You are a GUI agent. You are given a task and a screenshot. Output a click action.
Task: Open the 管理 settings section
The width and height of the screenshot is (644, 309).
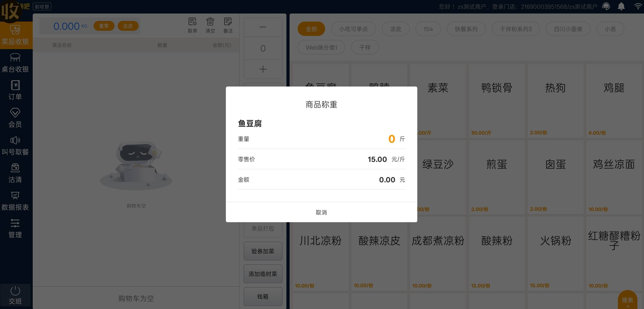(15, 229)
